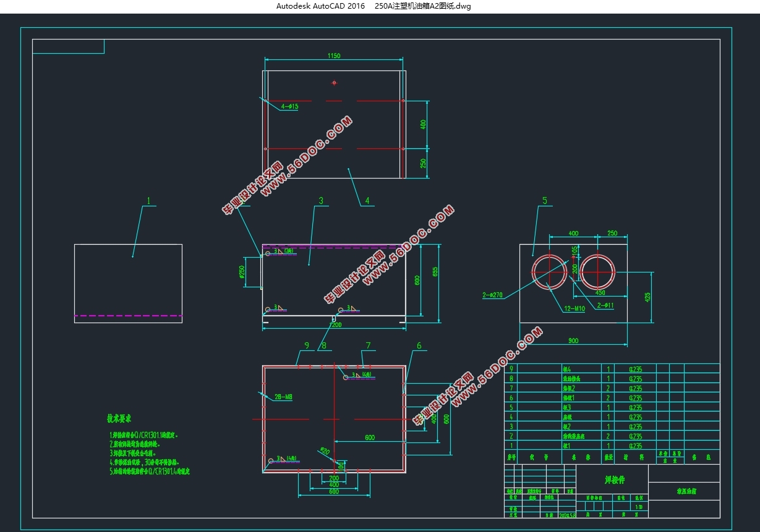Select the 425 vertical dimension text
The height and width of the screenshot is (532, 760).
pos(648,297)
